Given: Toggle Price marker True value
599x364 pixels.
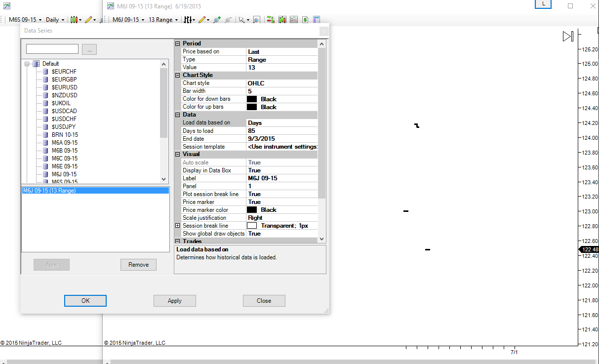Looking at the screenshot, I should 282,202.
